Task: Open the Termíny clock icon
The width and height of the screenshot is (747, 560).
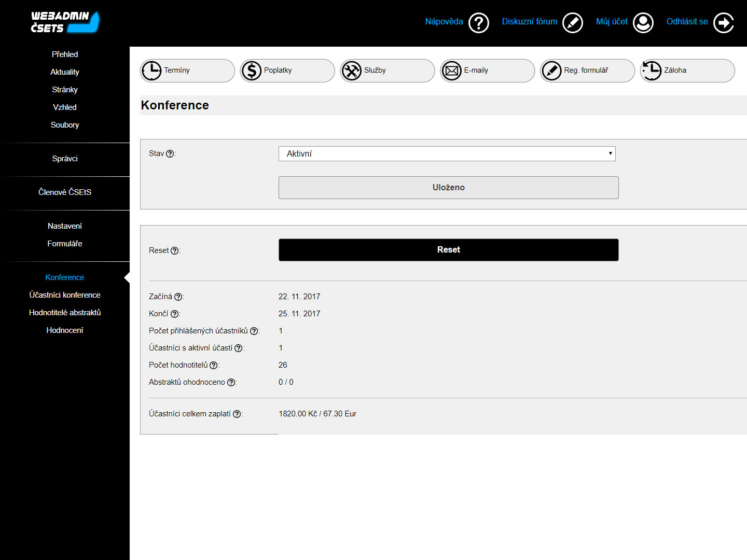Action: (151, 71)
